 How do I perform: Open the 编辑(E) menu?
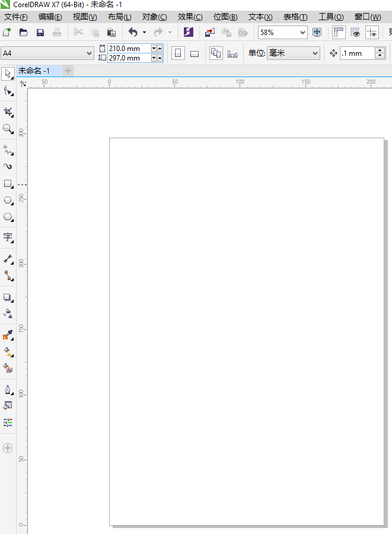click(50, 17)
